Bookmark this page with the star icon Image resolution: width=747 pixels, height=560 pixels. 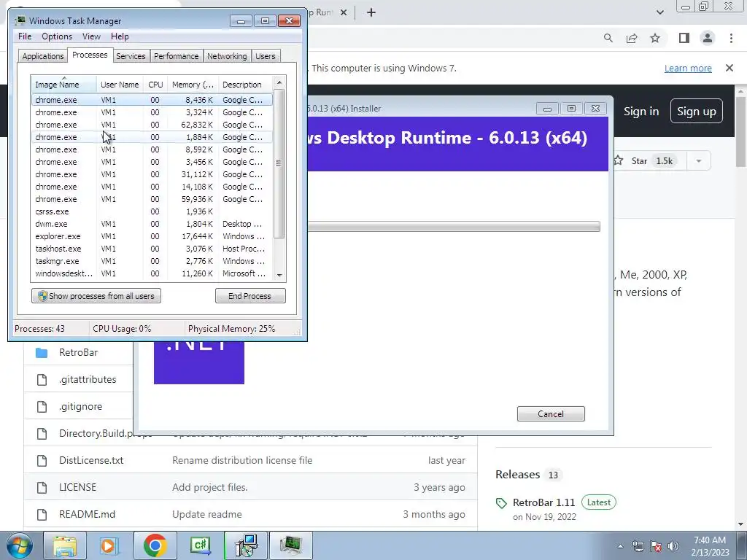pos(655,38)
